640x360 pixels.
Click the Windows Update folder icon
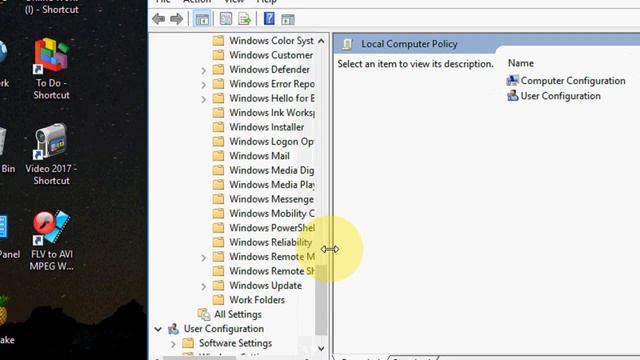(218, 285)
